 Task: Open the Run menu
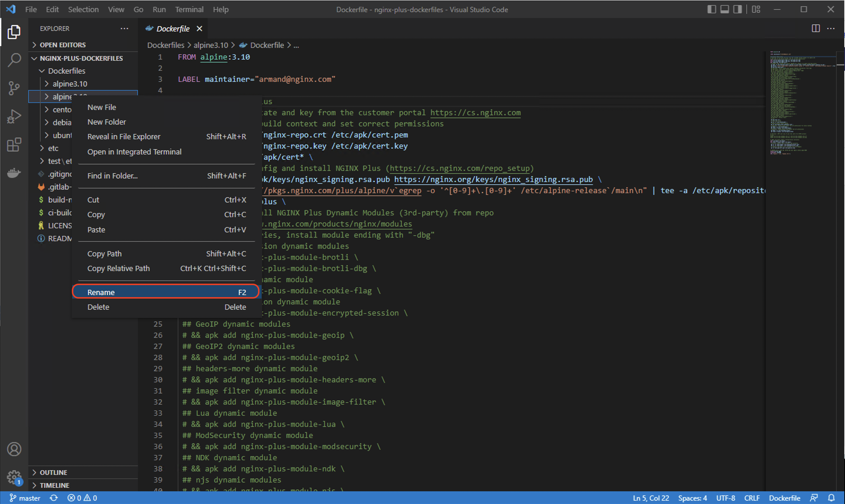pos(159,9)
